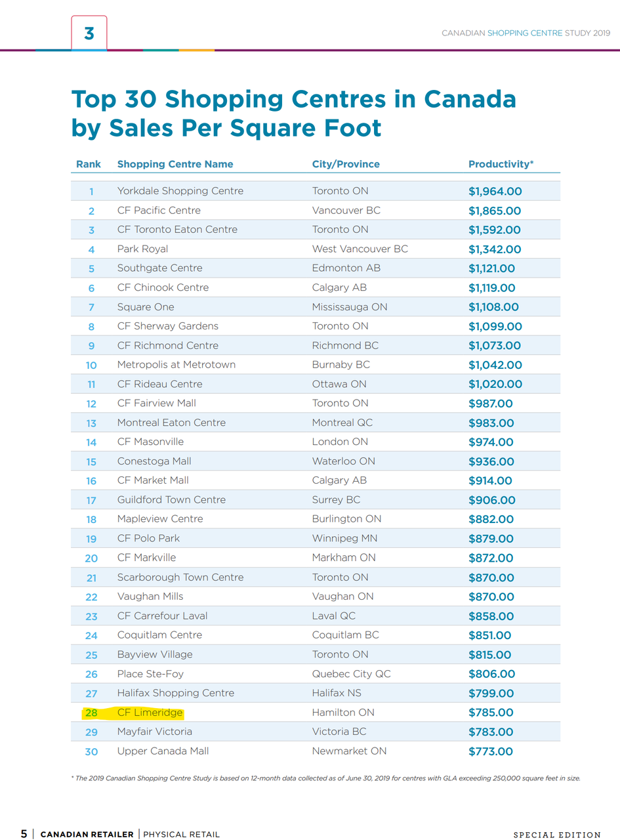Viewport: 620px width, 840px height.
Task: Click the Top 30 Shopping Centres title
Action: [x=293, y=113]
